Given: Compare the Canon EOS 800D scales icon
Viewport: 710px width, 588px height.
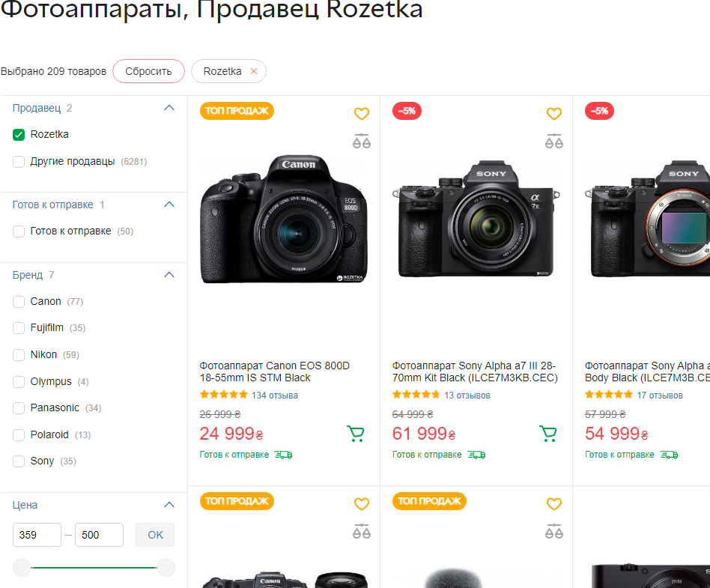Looking at the screenshot, I should [362, 141].
